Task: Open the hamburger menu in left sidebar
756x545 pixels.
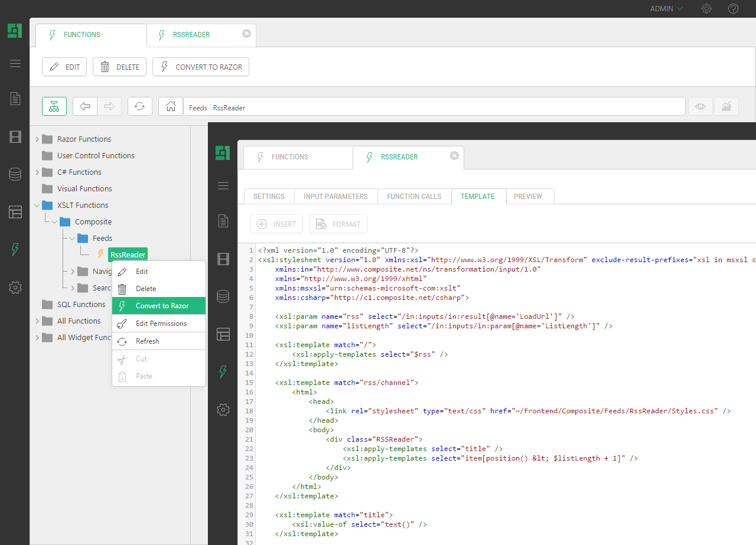Action: coord(15,64)
